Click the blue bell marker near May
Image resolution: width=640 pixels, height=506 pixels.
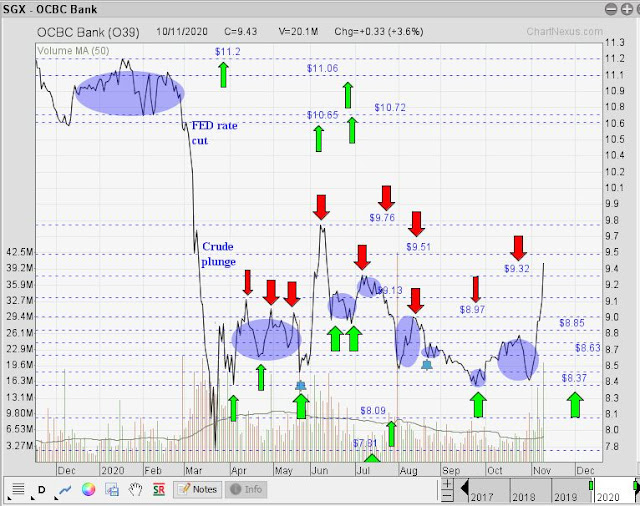[x=301, y=385]
